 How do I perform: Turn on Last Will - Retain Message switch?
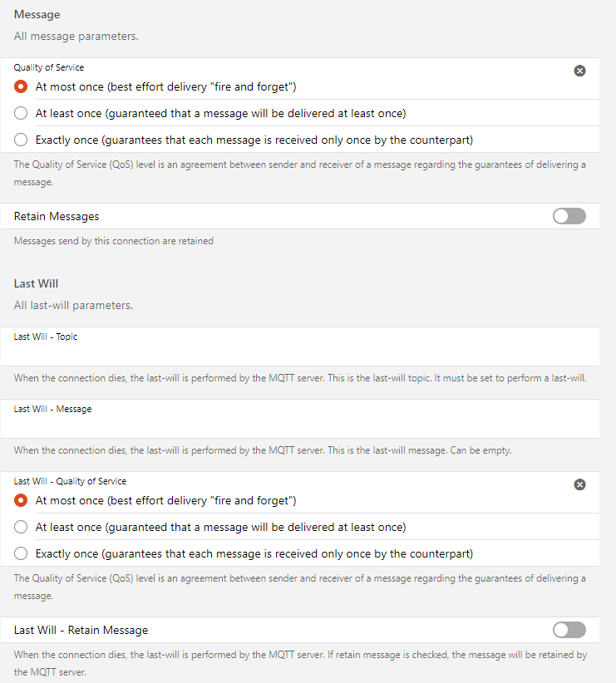click(x=569, y=630)
